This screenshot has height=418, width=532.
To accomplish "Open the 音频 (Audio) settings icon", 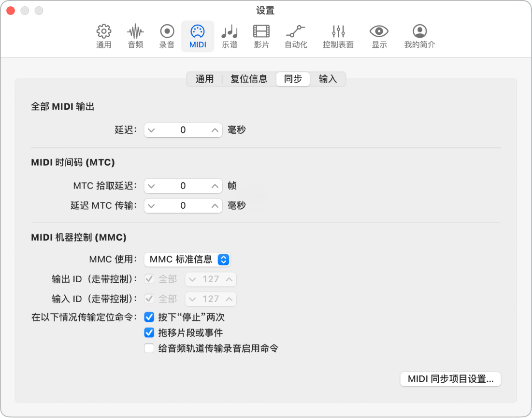I will [135, 36].
